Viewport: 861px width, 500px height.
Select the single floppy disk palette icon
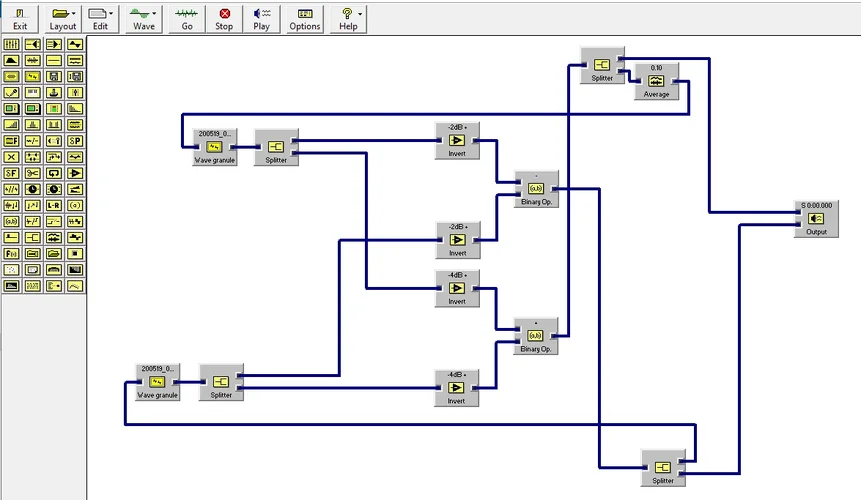point(54,76)
